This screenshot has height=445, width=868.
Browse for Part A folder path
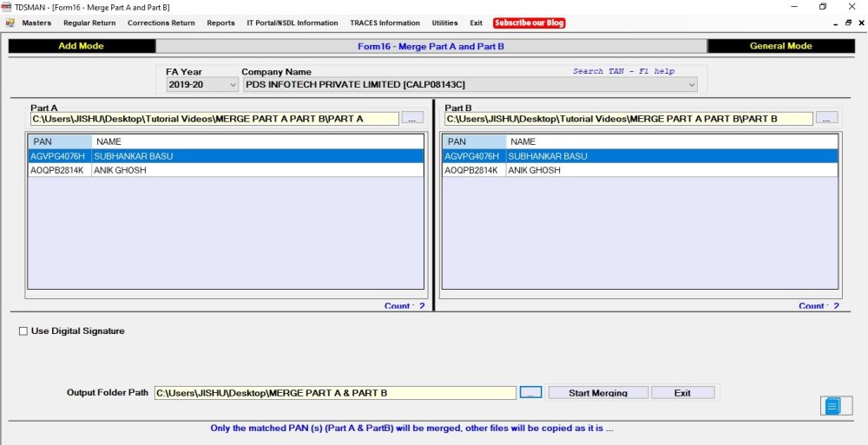point(412,118)
